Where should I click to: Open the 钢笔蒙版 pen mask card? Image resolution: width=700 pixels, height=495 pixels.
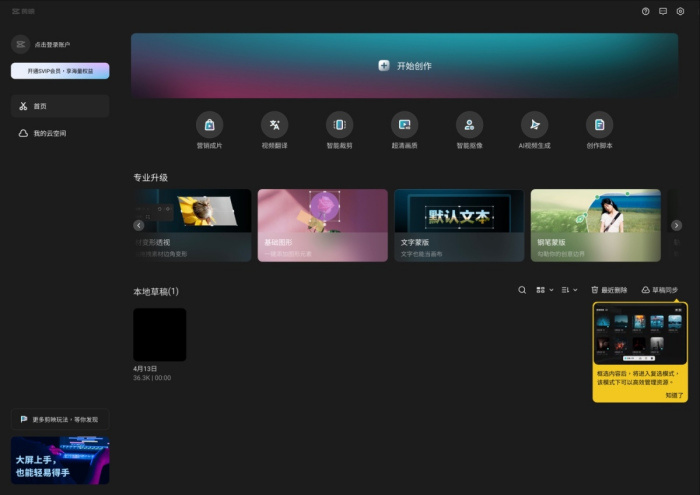tap(596, 225)
